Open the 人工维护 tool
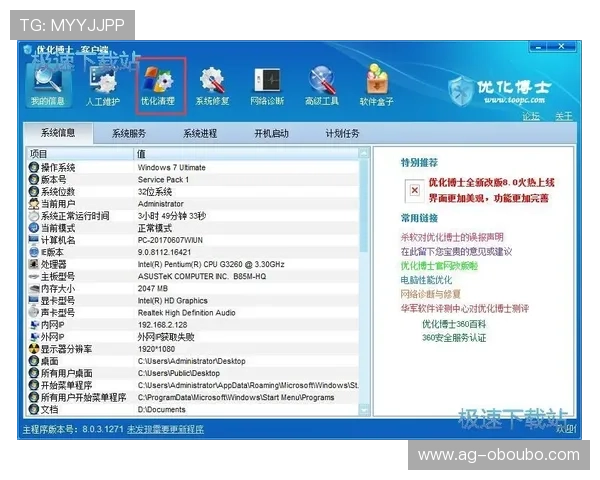 tap(103, 86)
